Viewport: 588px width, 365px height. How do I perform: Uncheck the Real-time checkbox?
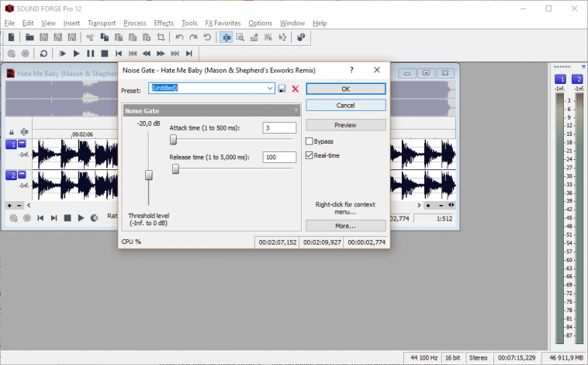pyautogui.click(x=310, y=155)
